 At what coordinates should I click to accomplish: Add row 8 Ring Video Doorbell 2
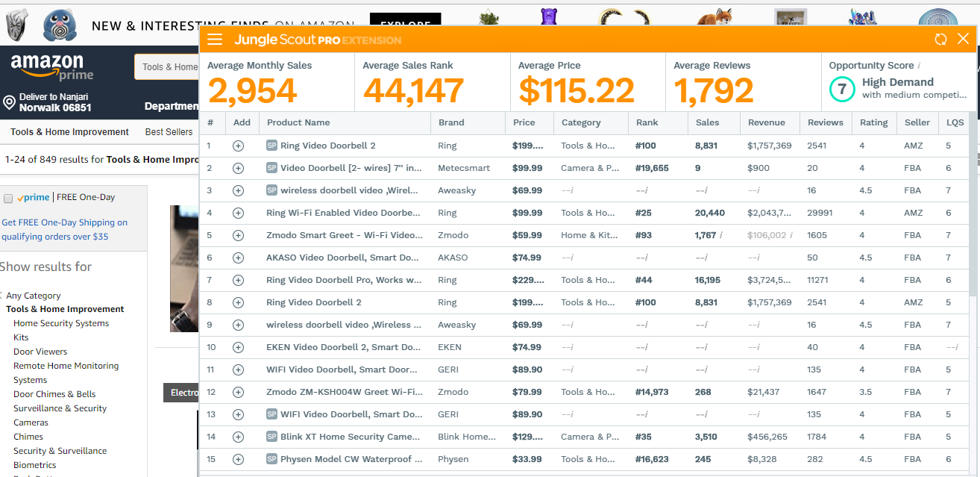click(x=238, y=302)
